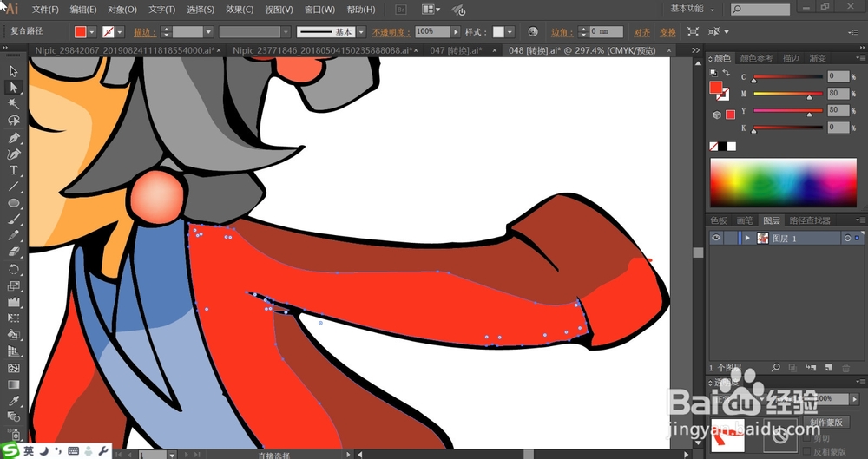
Task: Select the Shape Builder tool
Action: 14,335
